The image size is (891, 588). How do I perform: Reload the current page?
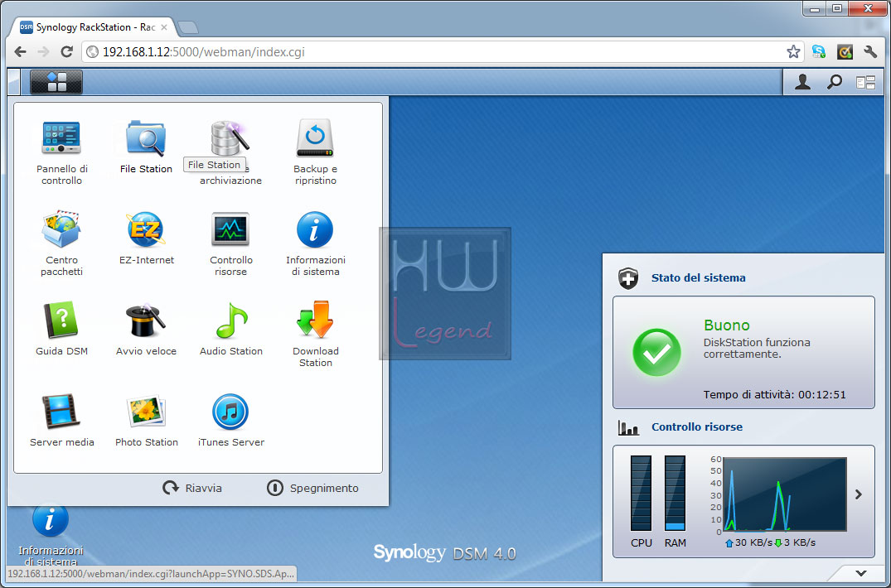pyautogui.click(x=67, y=51)
